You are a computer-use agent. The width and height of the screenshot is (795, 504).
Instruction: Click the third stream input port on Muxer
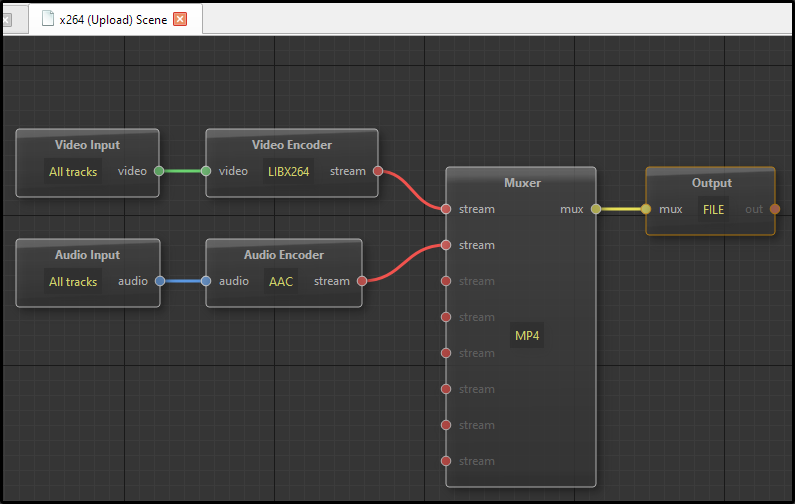coord(446,281)
